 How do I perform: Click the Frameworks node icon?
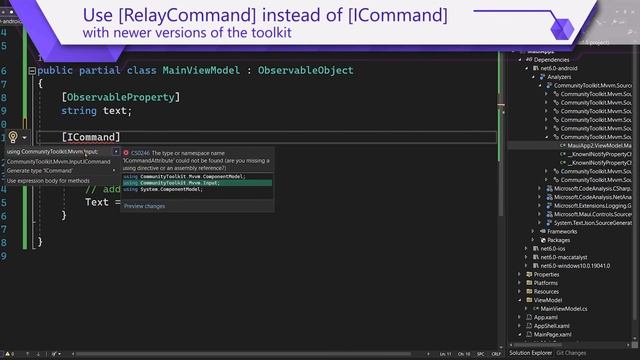point(543,231)
